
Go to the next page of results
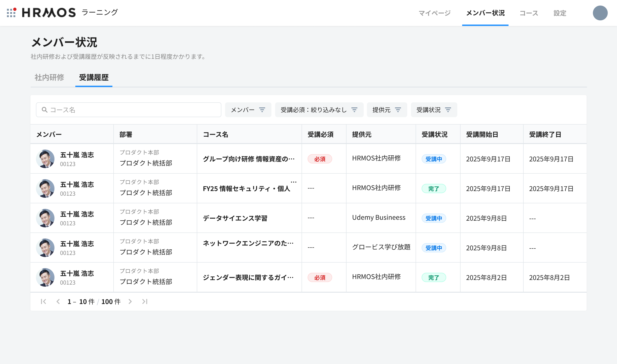tap(130, 301)
